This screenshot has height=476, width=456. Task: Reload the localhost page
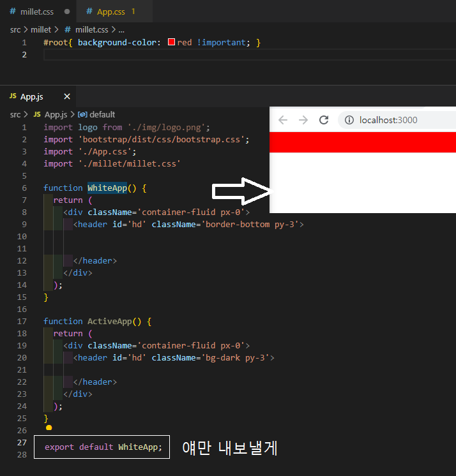pos(324,120)
